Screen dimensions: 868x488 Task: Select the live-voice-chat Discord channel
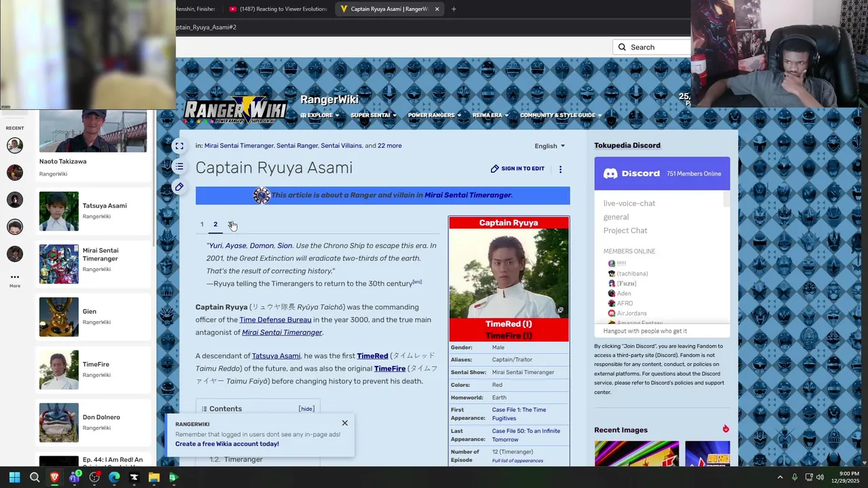coord(629,203)
